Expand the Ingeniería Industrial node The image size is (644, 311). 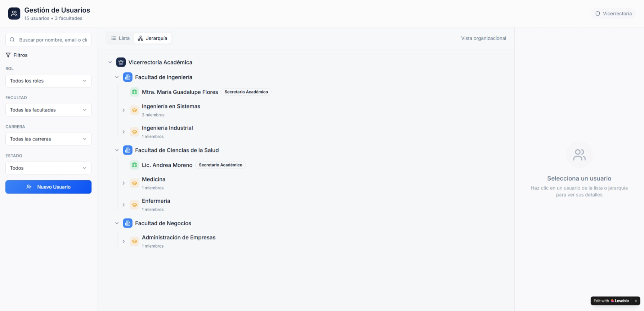click(124, 132)
